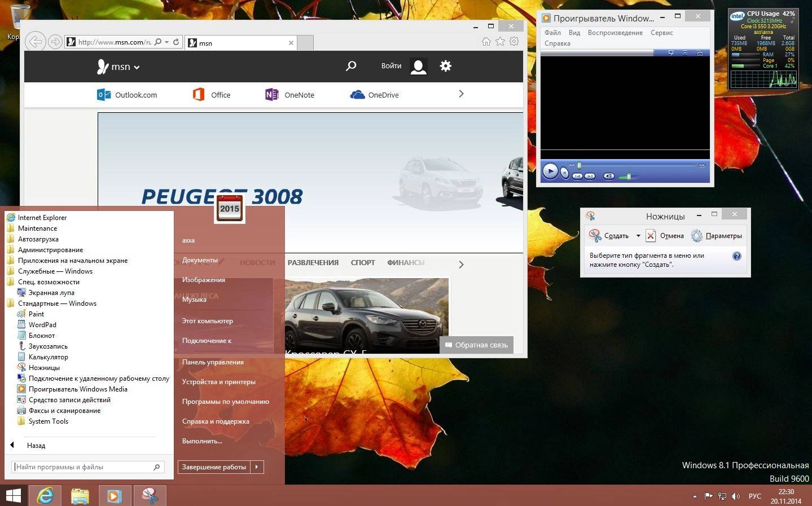Click Создать in Snipping Tool
812x506 pixels.
tap(609, 236)
